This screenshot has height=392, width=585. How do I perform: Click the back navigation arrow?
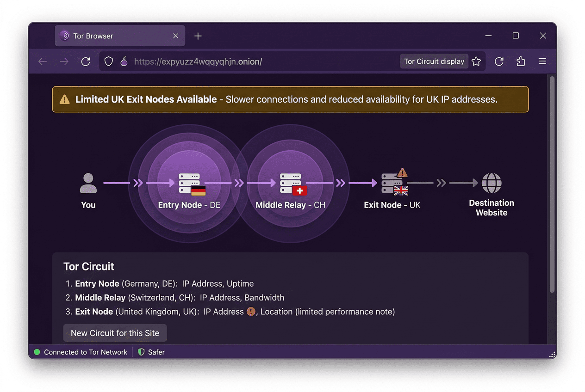[43, 61]
